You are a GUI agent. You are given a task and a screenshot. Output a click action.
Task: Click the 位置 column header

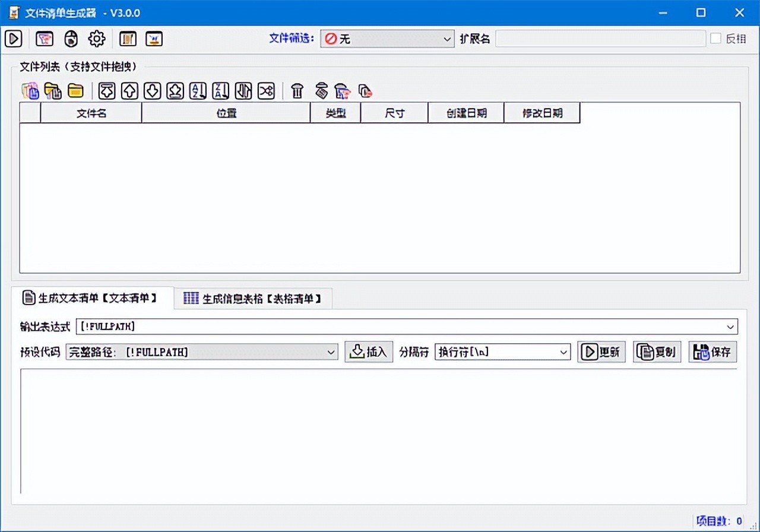[226, 113]
